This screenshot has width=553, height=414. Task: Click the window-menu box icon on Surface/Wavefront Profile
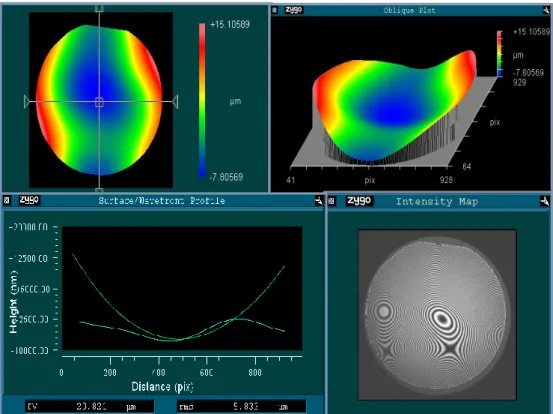click(7, 201)
